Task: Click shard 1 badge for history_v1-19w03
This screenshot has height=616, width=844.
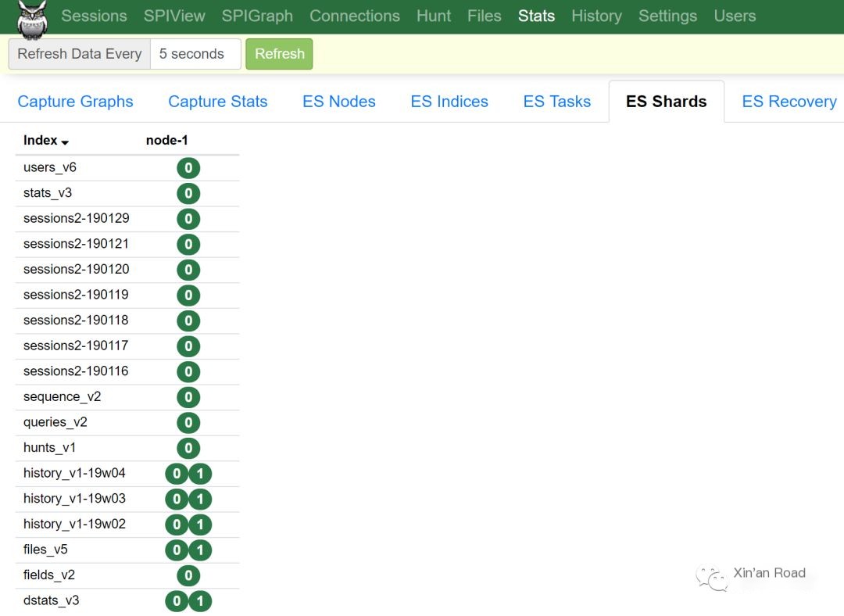Action: 200,500
